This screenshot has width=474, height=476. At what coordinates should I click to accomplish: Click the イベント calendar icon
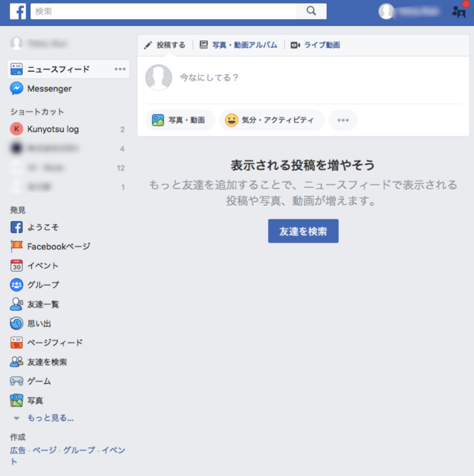(16, 265)
